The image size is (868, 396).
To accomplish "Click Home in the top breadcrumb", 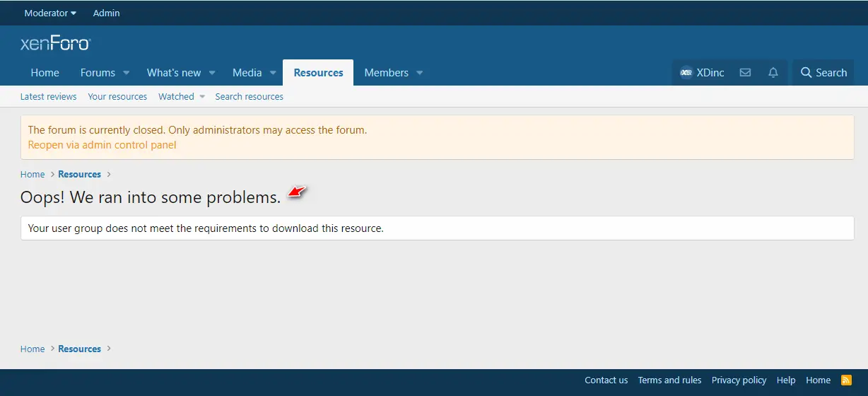I will [33, 174].
